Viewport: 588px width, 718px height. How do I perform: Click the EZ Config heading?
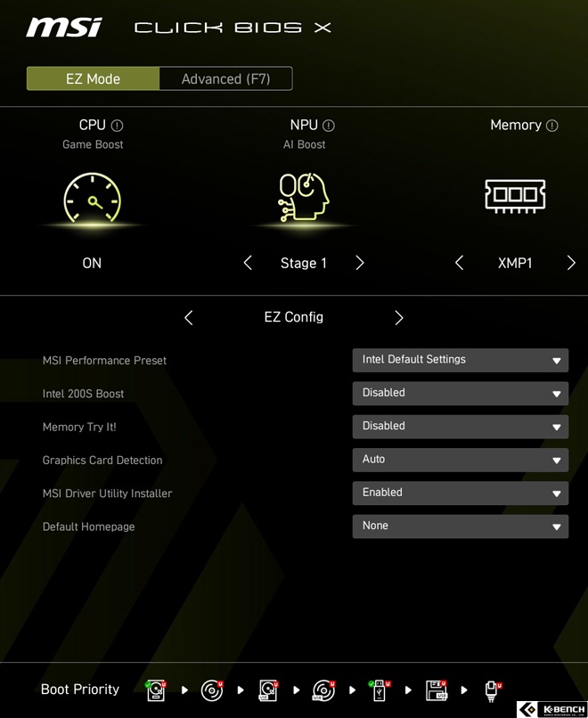click(x=293, y=317)
